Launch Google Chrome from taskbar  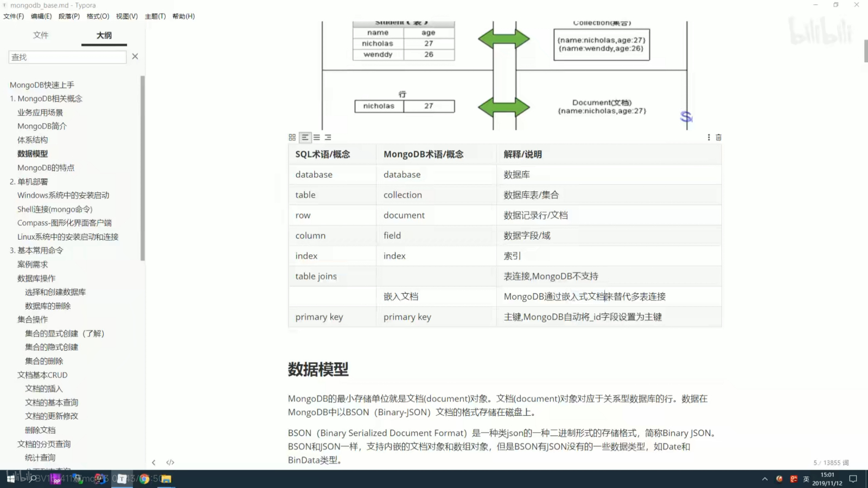tap(143, 479)
